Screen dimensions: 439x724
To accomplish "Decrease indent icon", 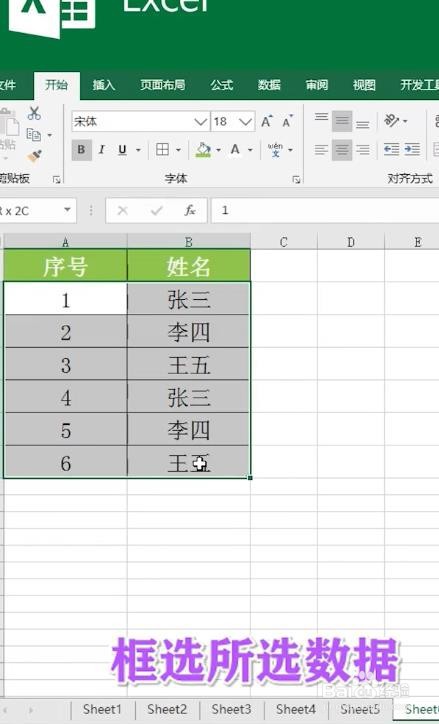I will [391, 150].
